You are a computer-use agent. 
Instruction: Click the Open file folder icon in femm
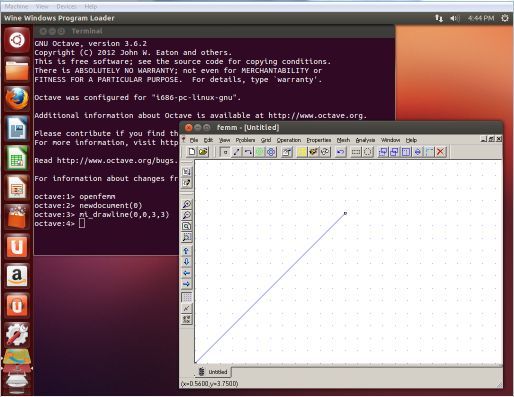203,152
